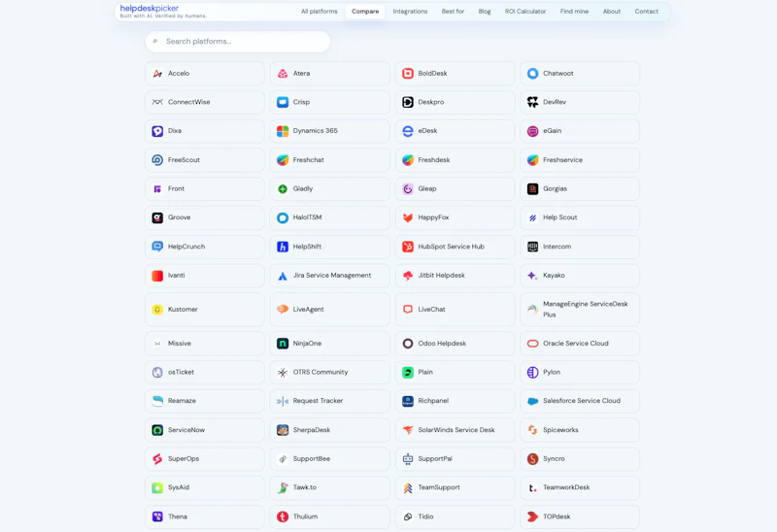Click the FreeScout logo icon

157,160
